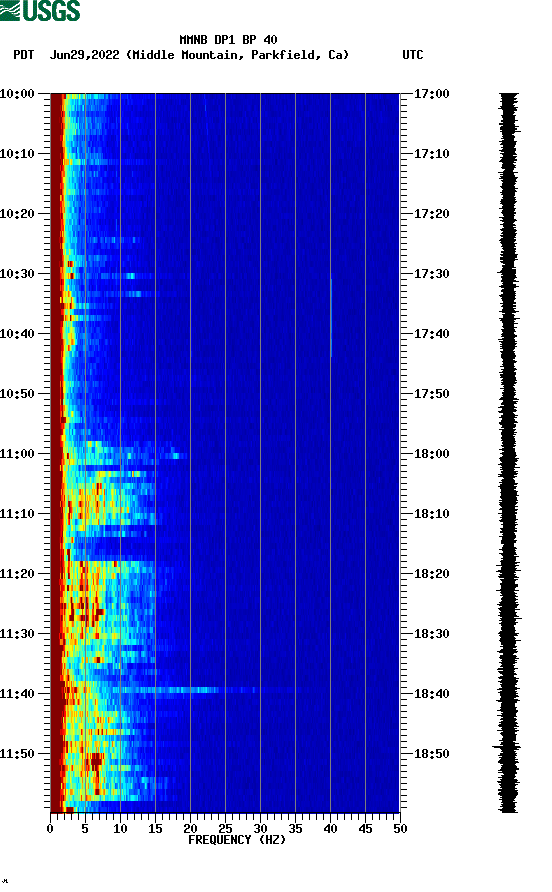Click the 17:30 UTC time label
The width and height of the screenshot is (552, 892).
coord(431,274)
